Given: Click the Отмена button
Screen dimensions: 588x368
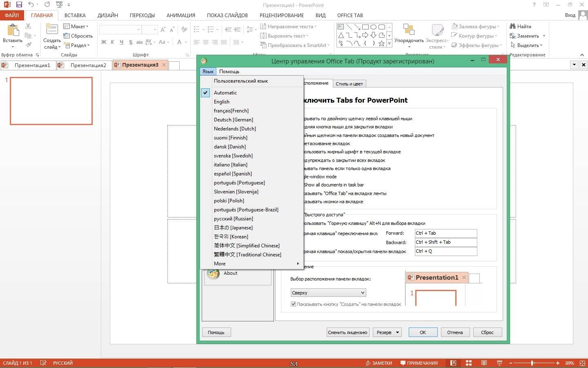Looking at the screenshot, I should [x=455, y=332].
